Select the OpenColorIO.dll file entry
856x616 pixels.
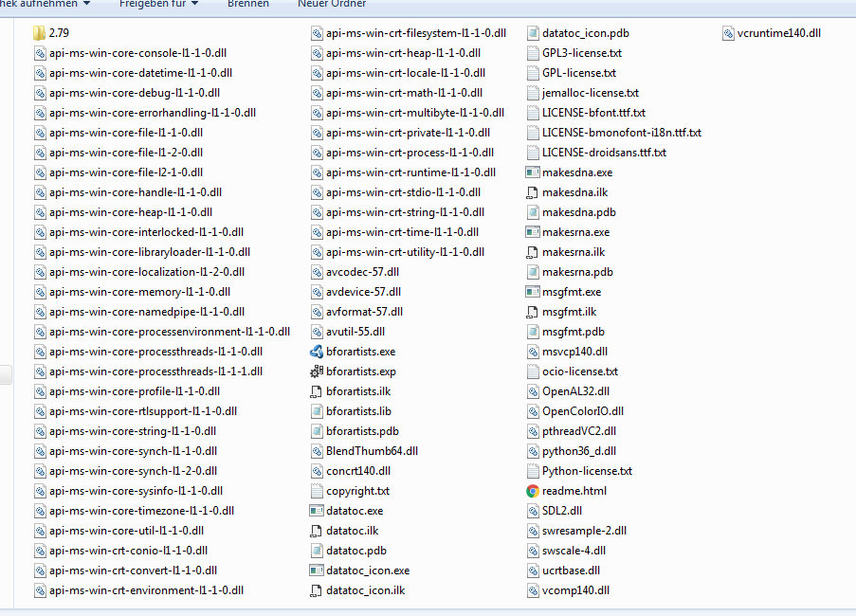(582, 411)
